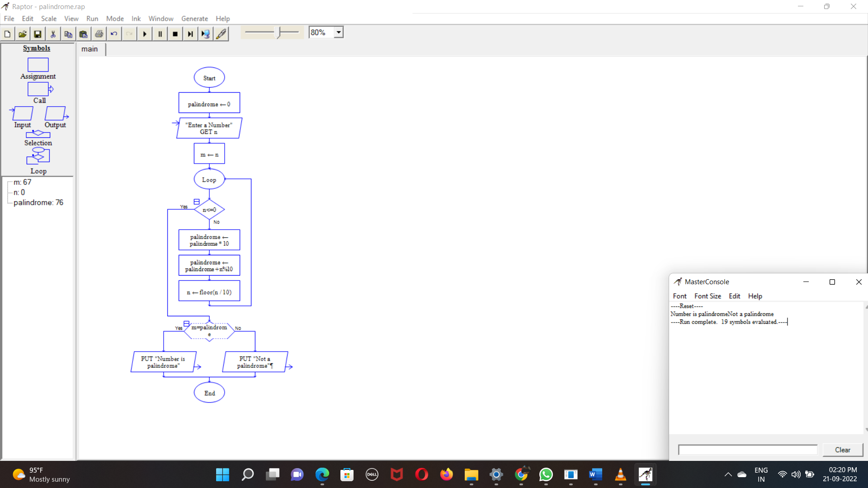The height and width of the screenshot is (488, 868).
Task: Click the Stop/Reset execution button
Action: [175, 34]
